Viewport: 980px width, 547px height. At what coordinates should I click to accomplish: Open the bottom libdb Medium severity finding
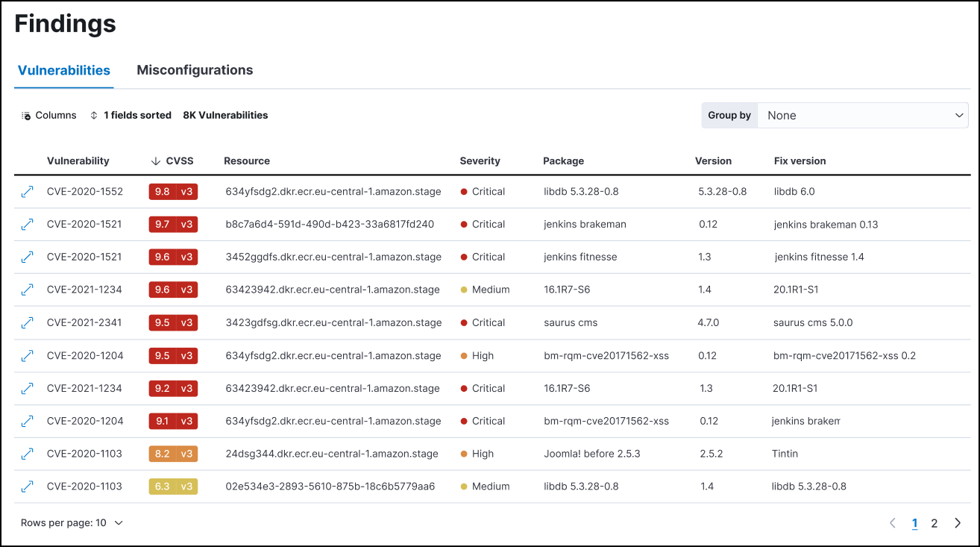click(x=27, y=486)
